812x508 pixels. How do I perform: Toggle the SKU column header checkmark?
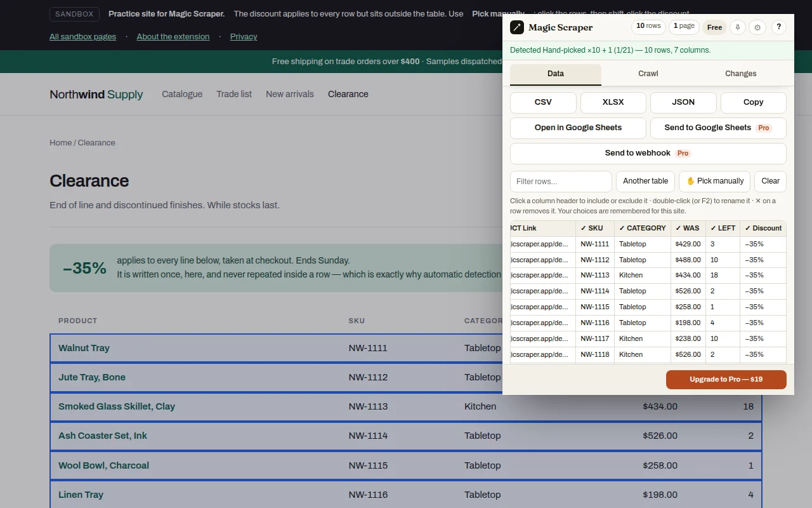tap(595, 228)
